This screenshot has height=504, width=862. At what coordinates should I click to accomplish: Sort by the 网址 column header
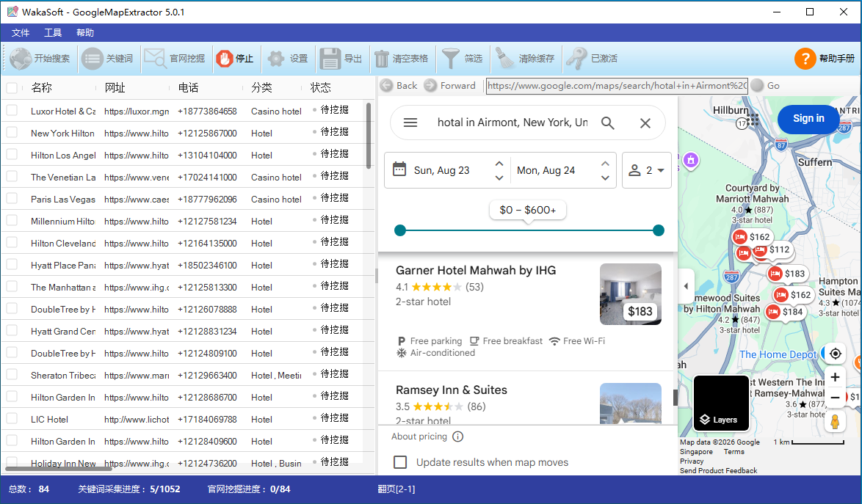115,87
